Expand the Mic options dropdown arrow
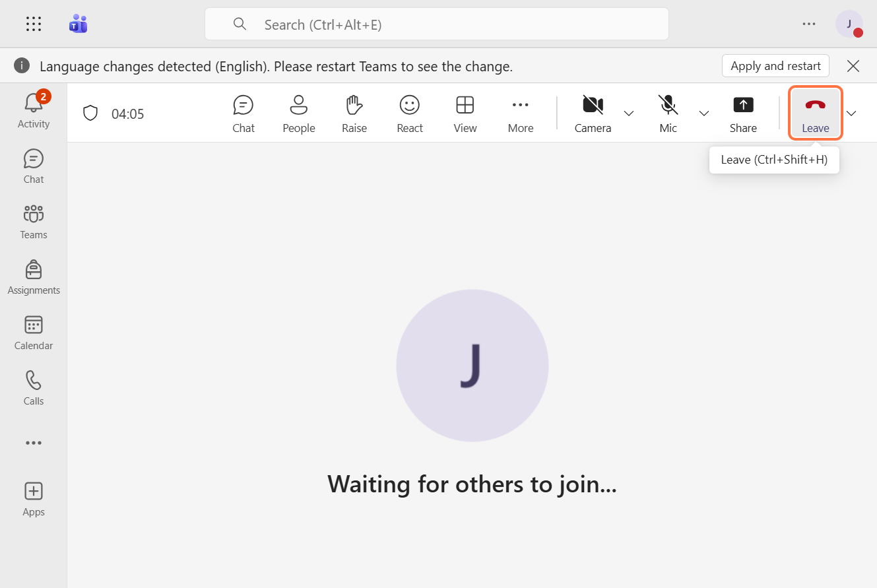The image size is (877, 588). pos(704,114)
